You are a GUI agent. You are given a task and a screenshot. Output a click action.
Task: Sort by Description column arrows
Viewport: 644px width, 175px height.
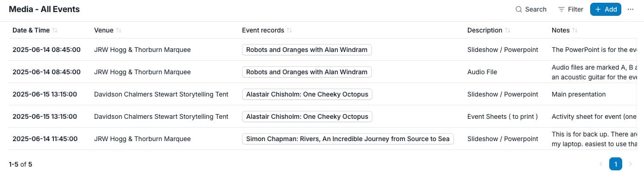(x=508, y=30)
